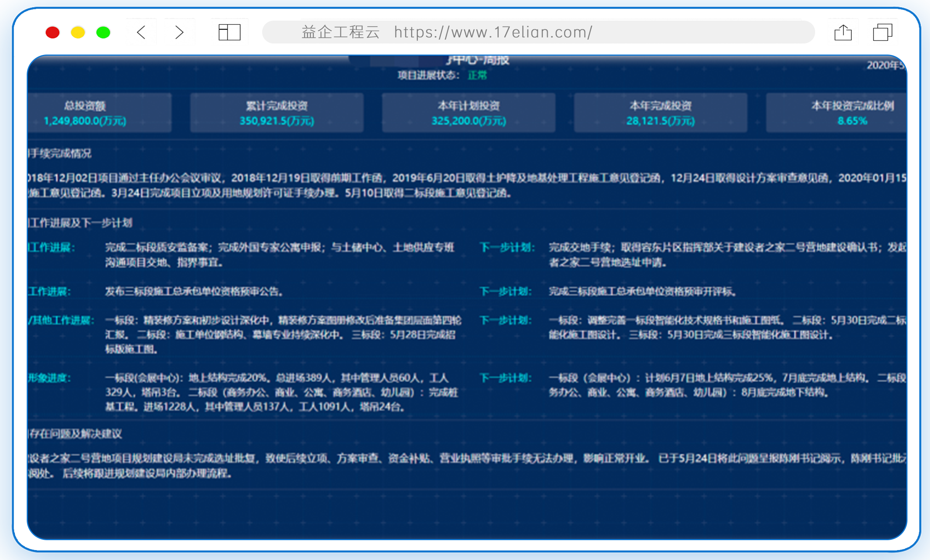Click 完成三标段施工总承包单位资格预审开评标 text

point(642,292)
